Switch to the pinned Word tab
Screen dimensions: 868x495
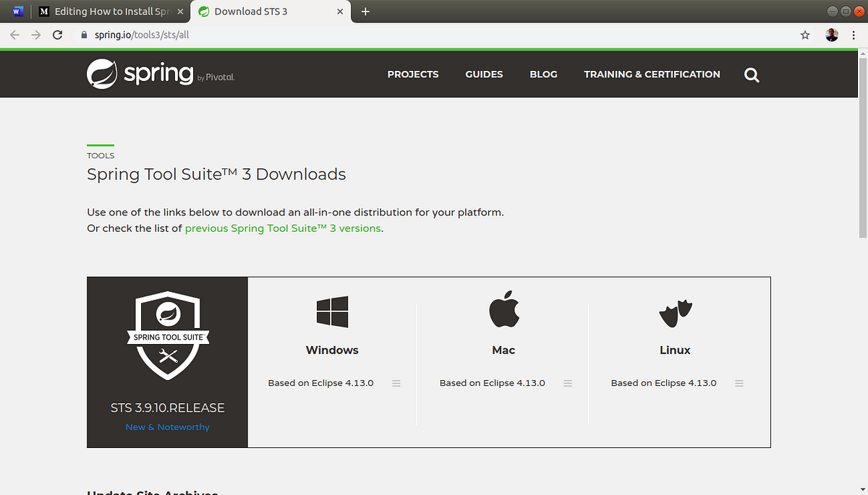[18, 12]
